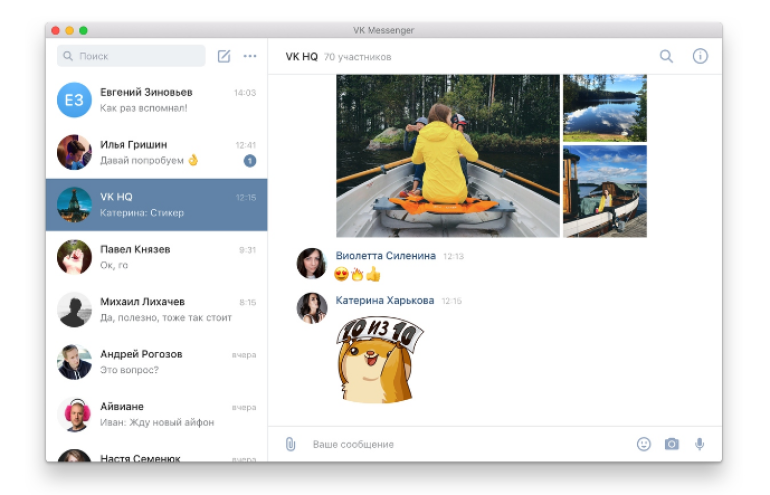Click the emoji reaction message from Виолетта
Image resolution: width=770 pixels, height=495 pixels.
point(358,274)
